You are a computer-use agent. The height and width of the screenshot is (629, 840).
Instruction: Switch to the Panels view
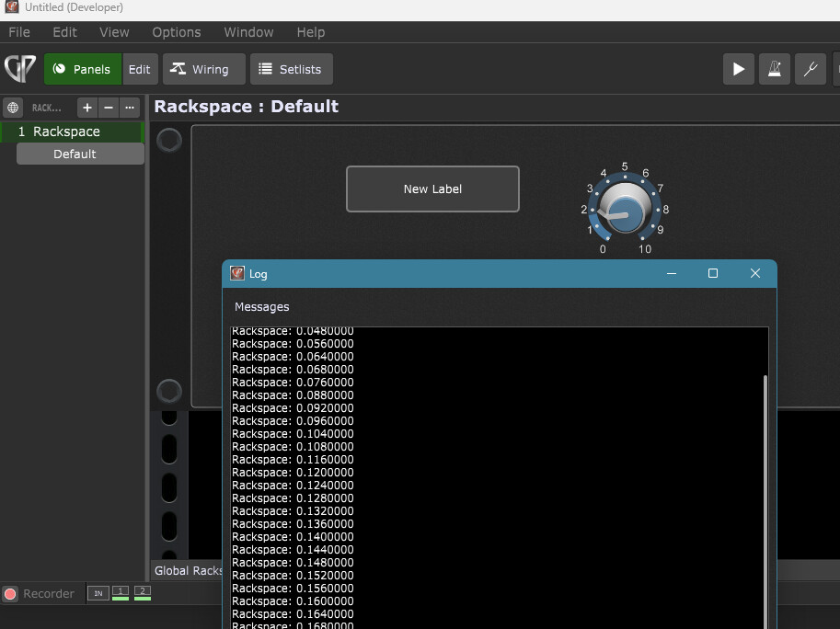83,69
